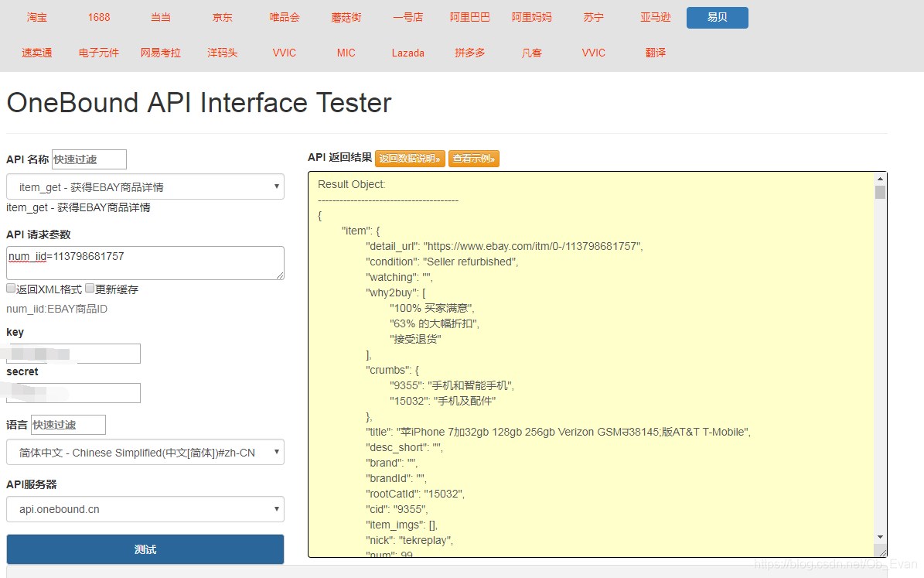Click the blue 测试 button
Screen dimensions: 924x578
(145, 549)
